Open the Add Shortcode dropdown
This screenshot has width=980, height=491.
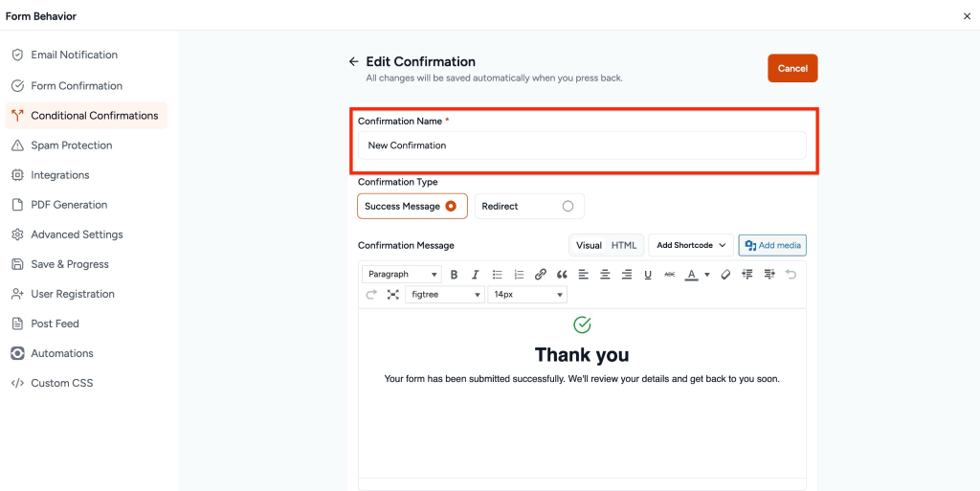tap(691, 245)
